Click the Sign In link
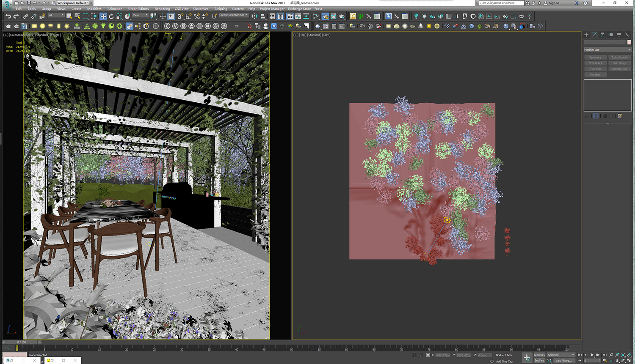 [x=554, y=3]
